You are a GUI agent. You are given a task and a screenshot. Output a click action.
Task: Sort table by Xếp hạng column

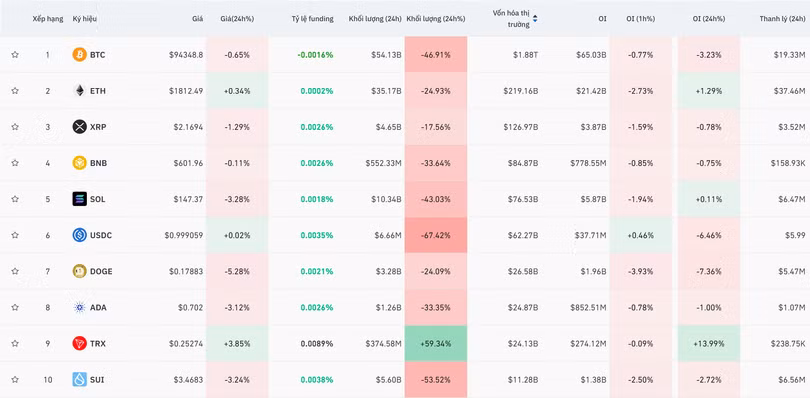click(x=48, y=19)
